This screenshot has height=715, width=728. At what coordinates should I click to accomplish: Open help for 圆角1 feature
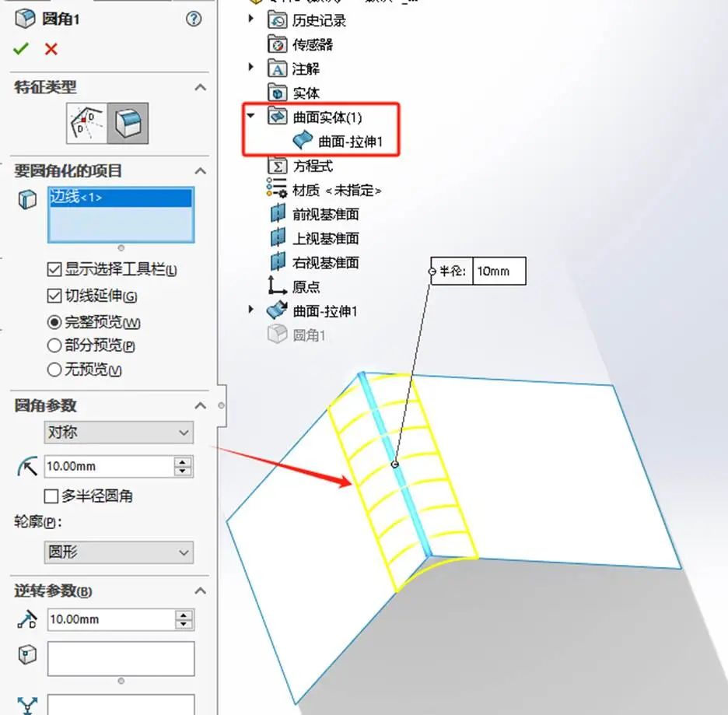[194, 19]
